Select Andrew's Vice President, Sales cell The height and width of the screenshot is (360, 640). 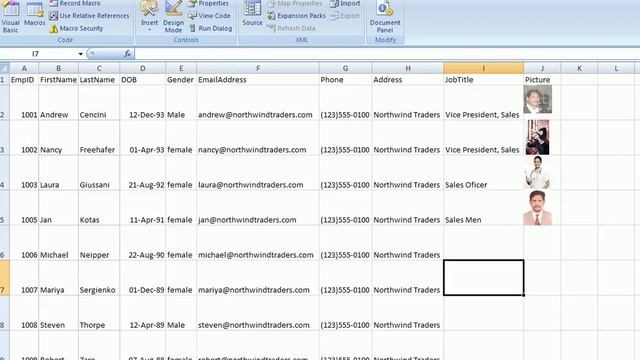click(x=484, y=103)
